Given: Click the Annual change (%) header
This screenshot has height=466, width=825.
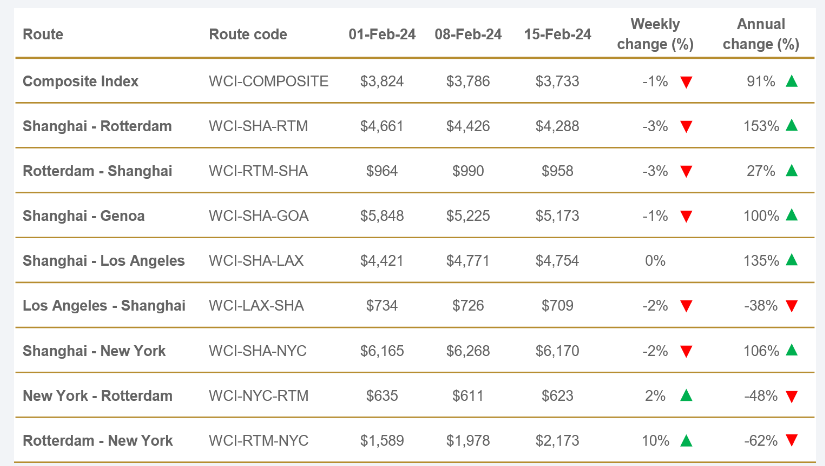Looking at the screenshot, I should point(760,34).
